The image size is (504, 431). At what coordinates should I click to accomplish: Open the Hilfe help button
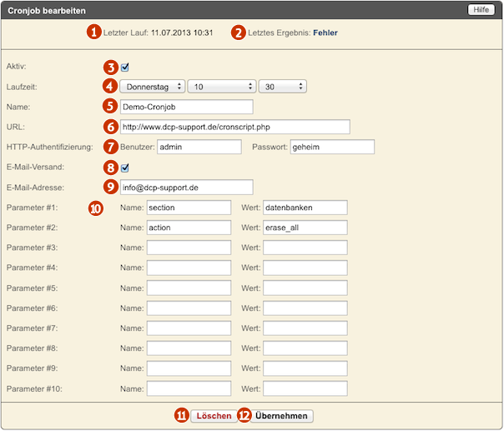tap(481, 10)
